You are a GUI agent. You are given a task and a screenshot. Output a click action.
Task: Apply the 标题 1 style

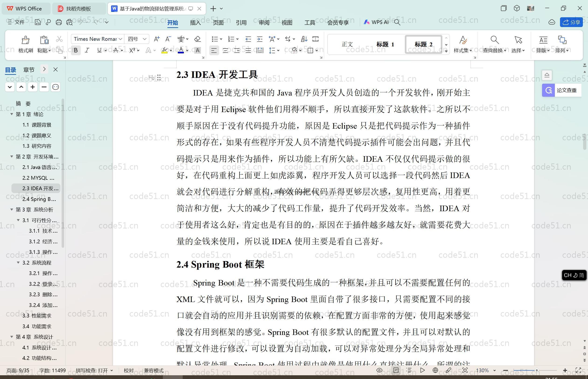pyautogui.click(x=385, y=44)
